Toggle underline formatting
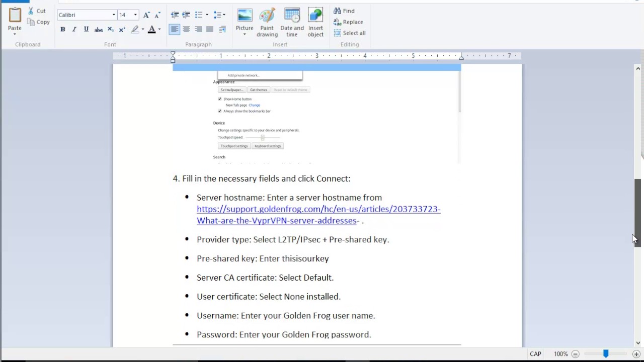 click(x=87, y=30)
